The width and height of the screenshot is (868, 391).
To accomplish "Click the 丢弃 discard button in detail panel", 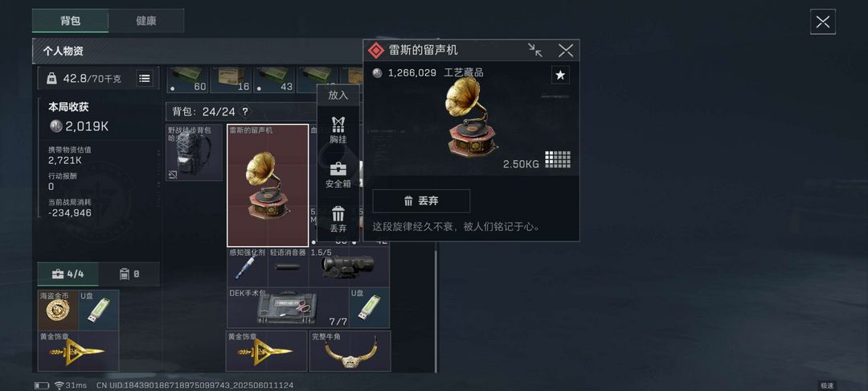I will click(x=421, y=201).
